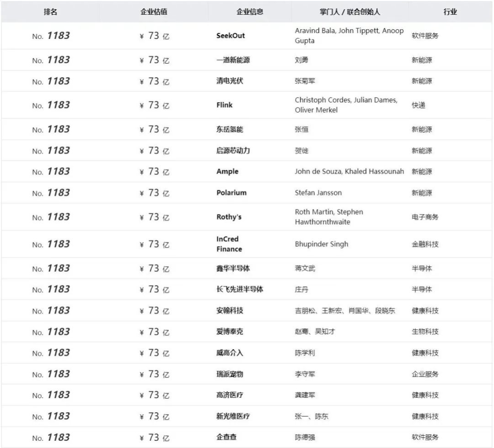Select the 安翰科技 company name
Screen dimensions: 494x448
230,311
